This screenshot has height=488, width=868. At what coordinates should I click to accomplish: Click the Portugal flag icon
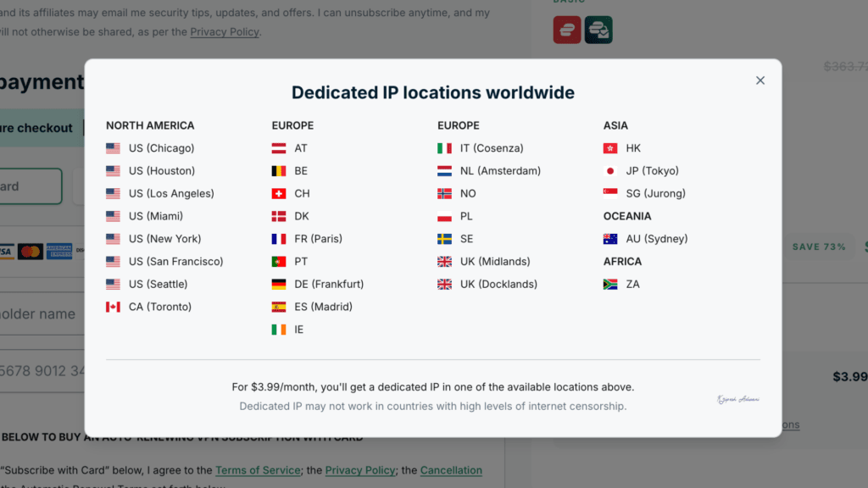coord(278,262)
